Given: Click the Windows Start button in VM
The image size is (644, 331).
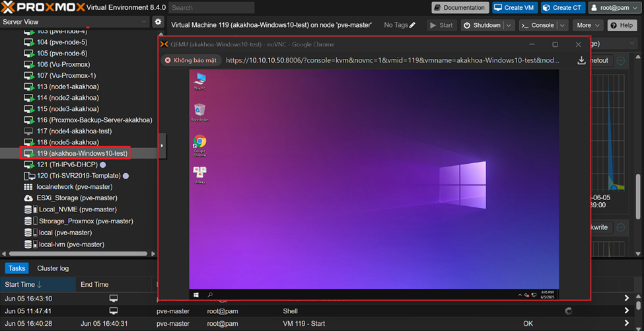Looking at the screenshot, I should (x=196, y=295).
